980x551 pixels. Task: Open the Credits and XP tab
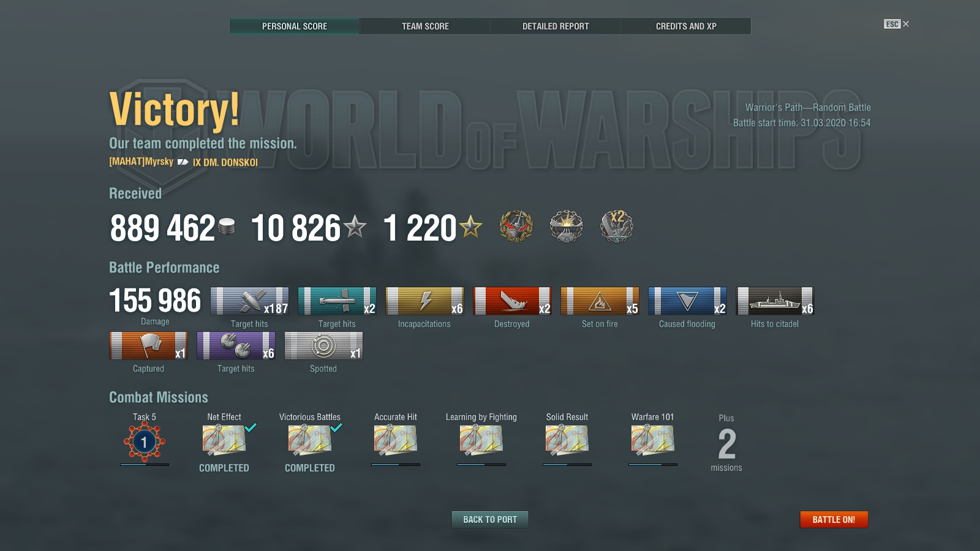pyautogui.click(x=686, y=26)
